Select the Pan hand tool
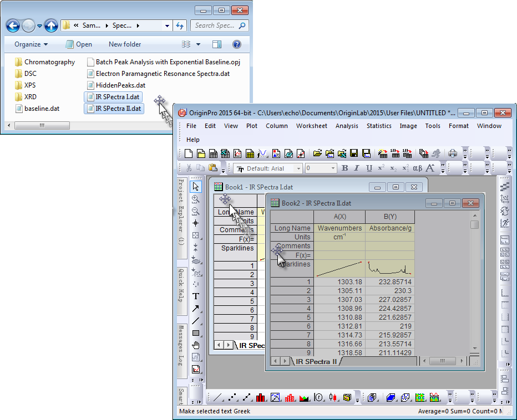Screen dimensions: 517x420 tap(196, 345)
